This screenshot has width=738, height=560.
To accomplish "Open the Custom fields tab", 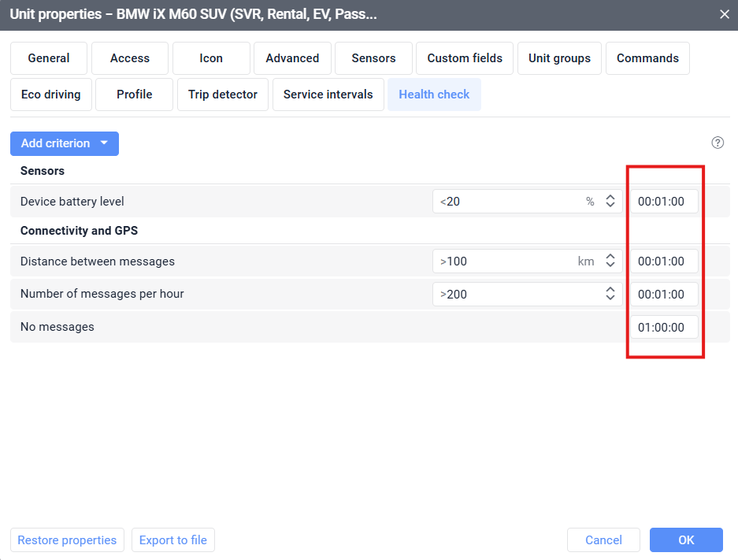I will [465, 58].
